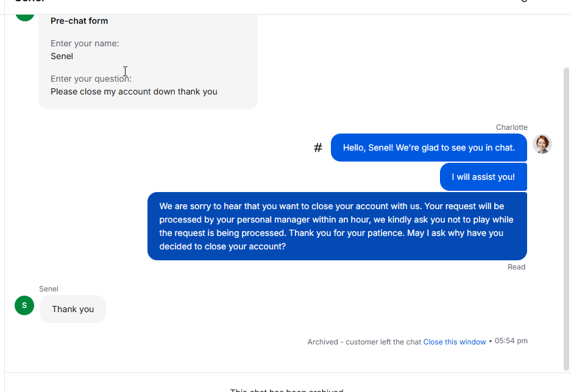This screenshot has width=571, height=392.
Task: Click the "This chat has been archived" notice
Action: (x=286, y=390)
